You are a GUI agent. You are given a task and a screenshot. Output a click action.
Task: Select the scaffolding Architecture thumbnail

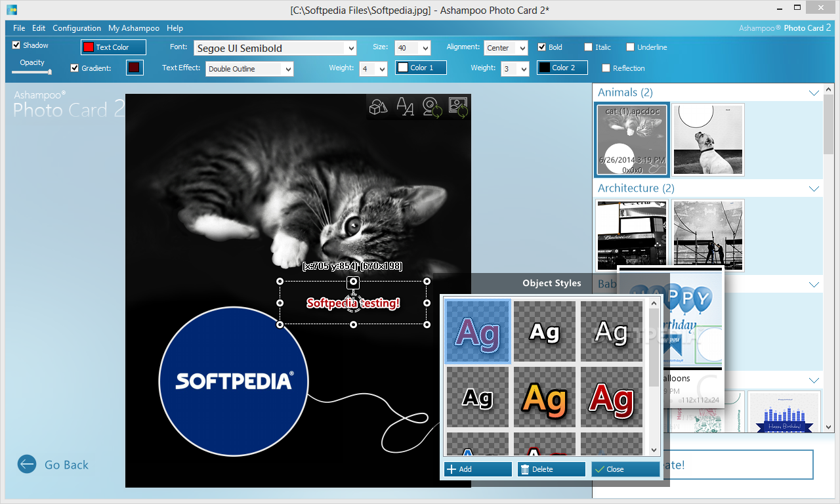(708, 236)
